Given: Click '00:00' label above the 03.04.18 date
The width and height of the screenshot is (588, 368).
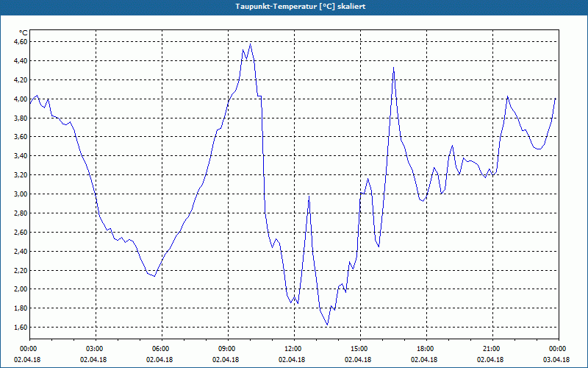Looking at the screenshot, I should [x=556, y=349].
